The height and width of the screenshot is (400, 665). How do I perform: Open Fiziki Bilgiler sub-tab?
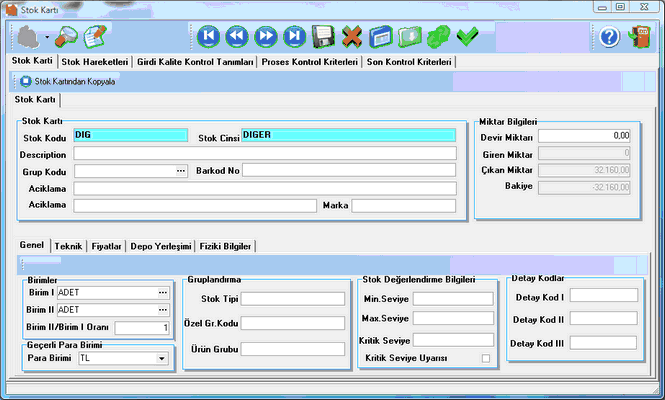click(x=225, y=246)
